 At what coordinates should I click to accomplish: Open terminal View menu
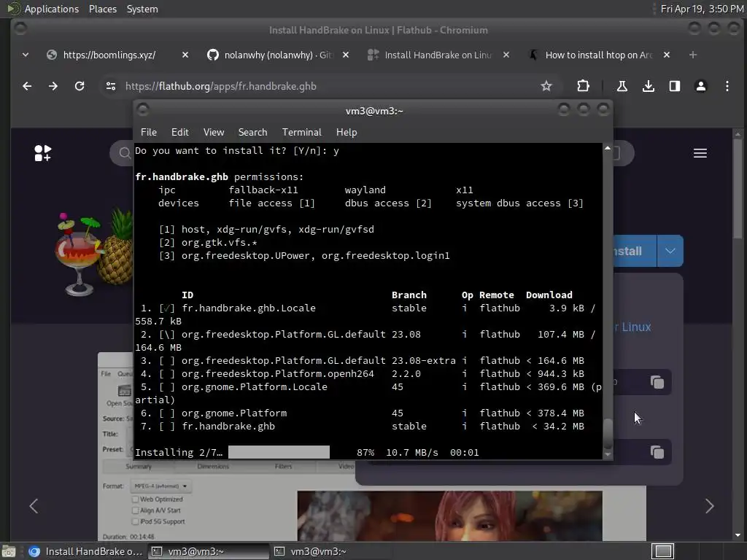214,133
